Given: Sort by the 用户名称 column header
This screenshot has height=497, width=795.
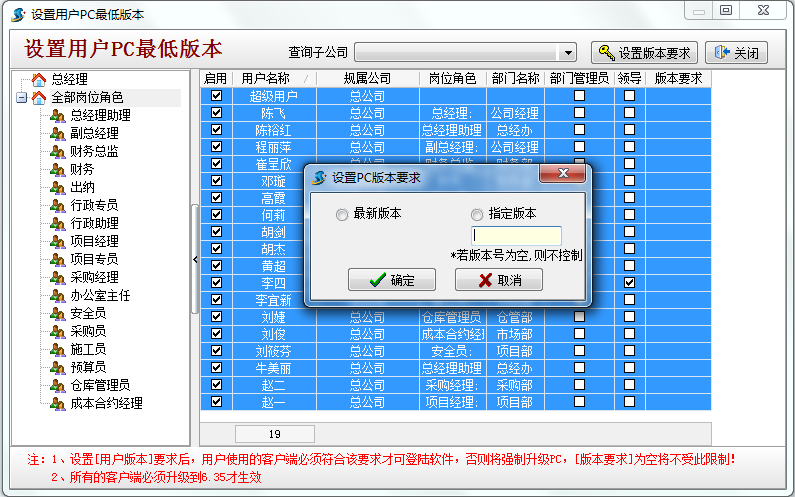Looking at the screenshot, I should coord(265,78).
